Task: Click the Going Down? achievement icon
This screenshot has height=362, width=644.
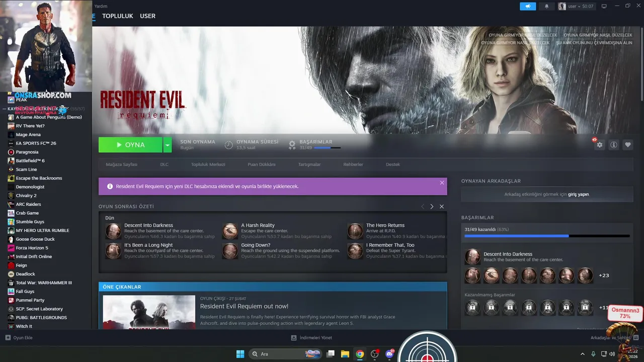Action: (x=230, y=251)
